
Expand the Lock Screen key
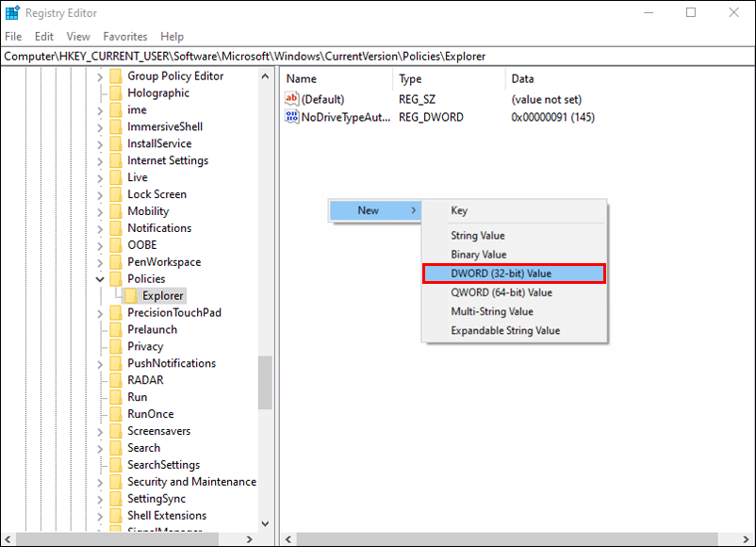click(x=100, y=195)
